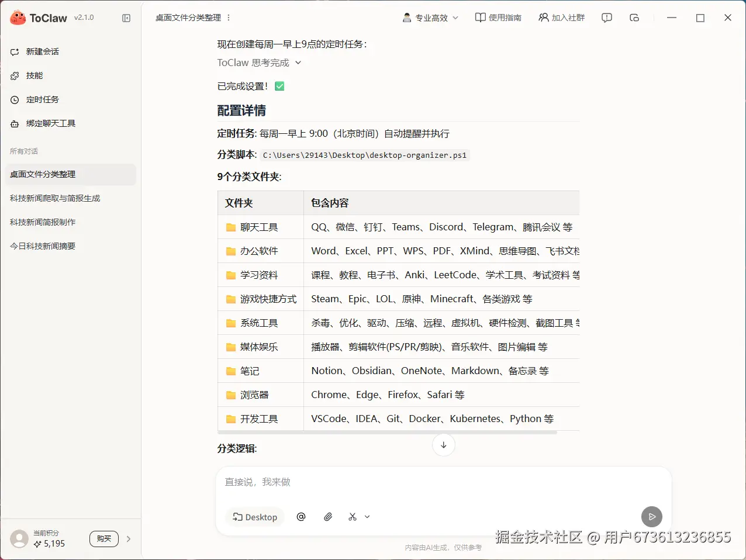Click the 文件夹 column header

(261, 203)
